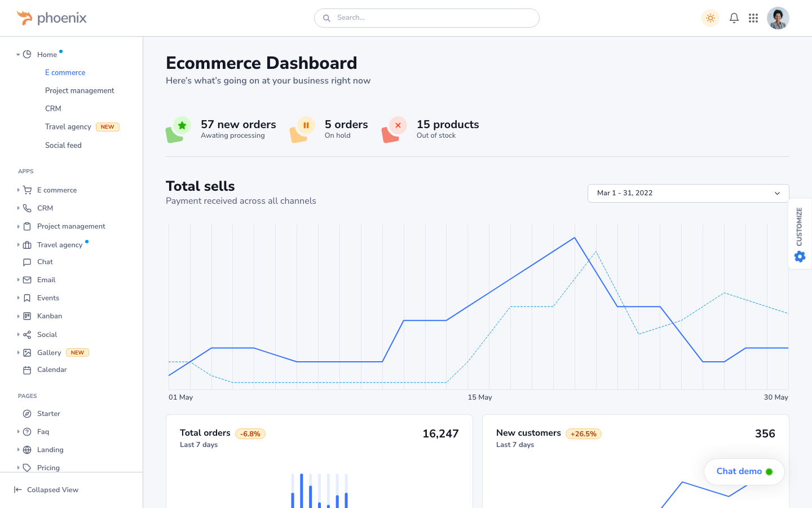Click the Social share icon

(x=27, y=335)
